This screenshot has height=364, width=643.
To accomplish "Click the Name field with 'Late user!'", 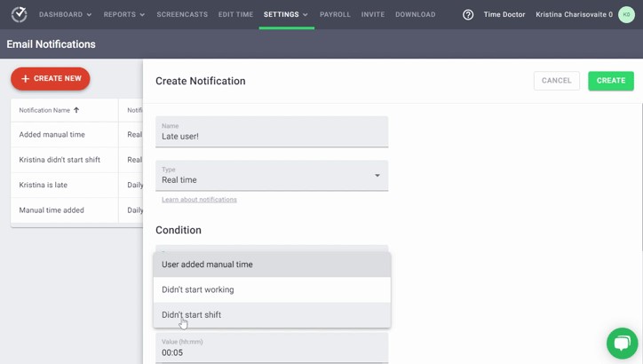I will point(272,133).
